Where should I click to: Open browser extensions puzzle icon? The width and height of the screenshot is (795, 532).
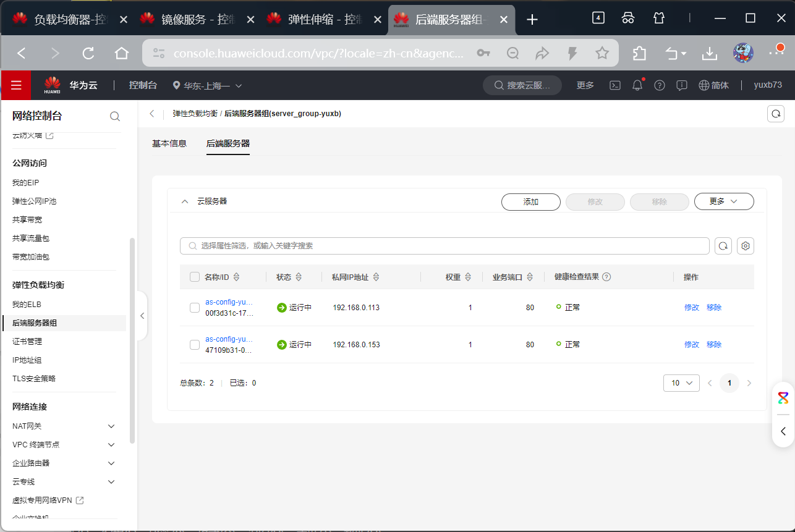click(x=640, y=53)
